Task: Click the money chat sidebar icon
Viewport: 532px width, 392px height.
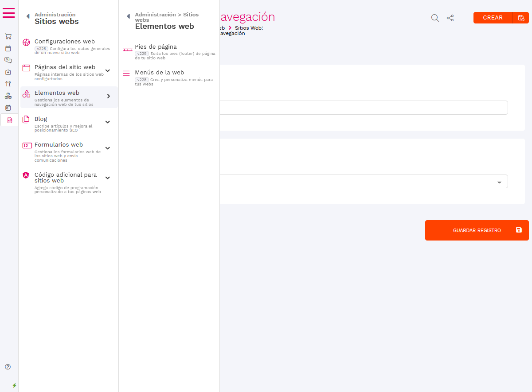Action: point(8,60)
